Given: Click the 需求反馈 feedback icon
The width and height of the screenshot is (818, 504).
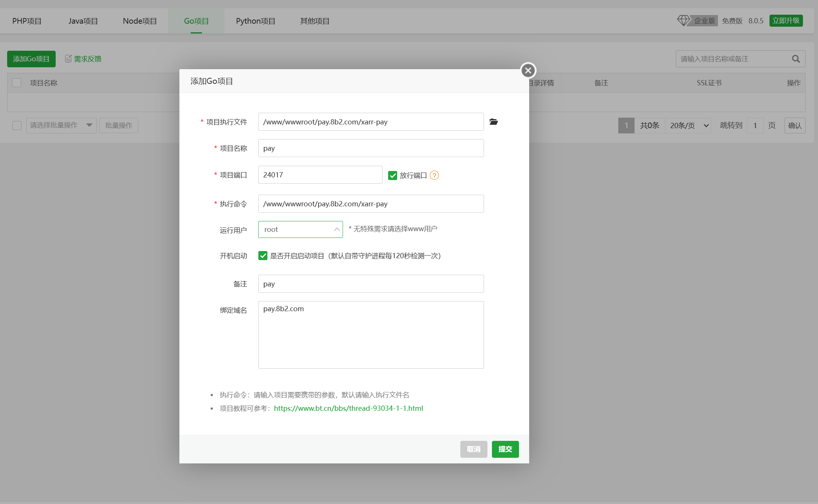Looking at the screenshot, I should 68,59.
